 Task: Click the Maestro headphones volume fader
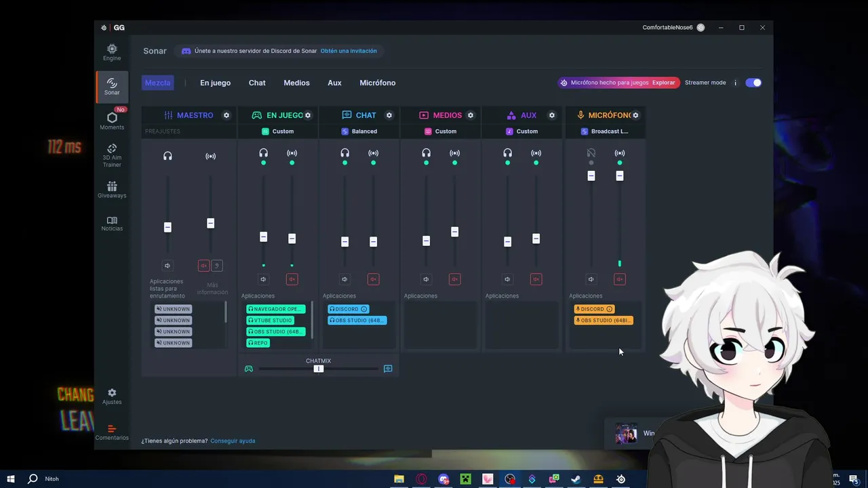coord(167,227)
